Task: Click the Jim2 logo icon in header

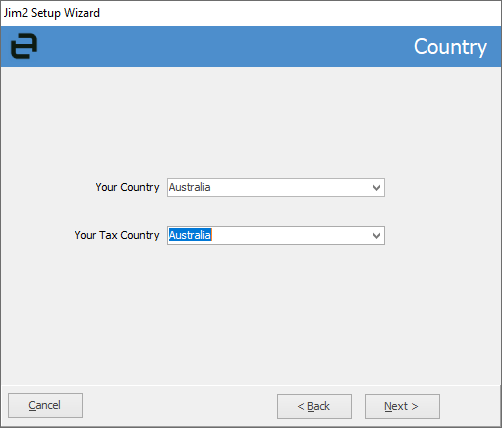Action: pos(24,46)
